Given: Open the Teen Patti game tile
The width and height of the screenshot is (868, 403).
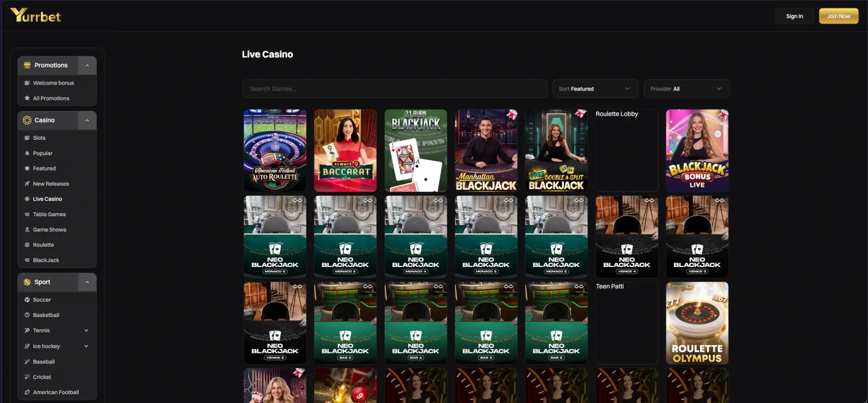Looking at the screenshot, I should pyautogui.click(x=627, y=323).
